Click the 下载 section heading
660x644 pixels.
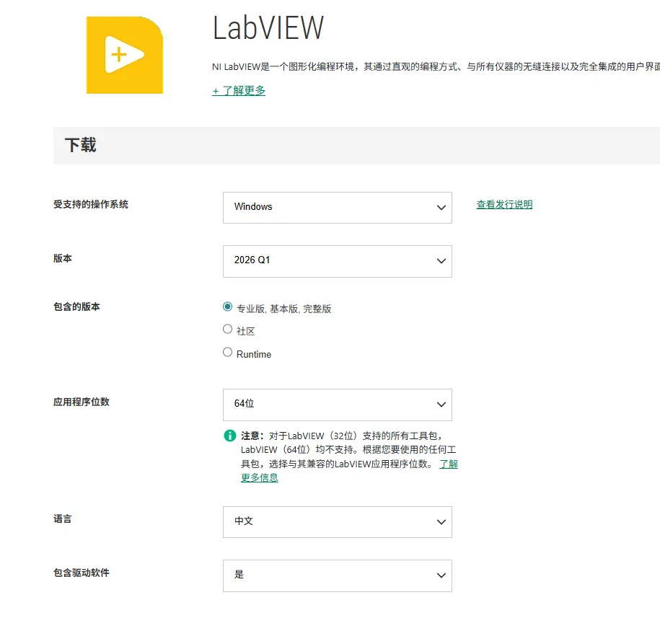[x=80, y=145]
